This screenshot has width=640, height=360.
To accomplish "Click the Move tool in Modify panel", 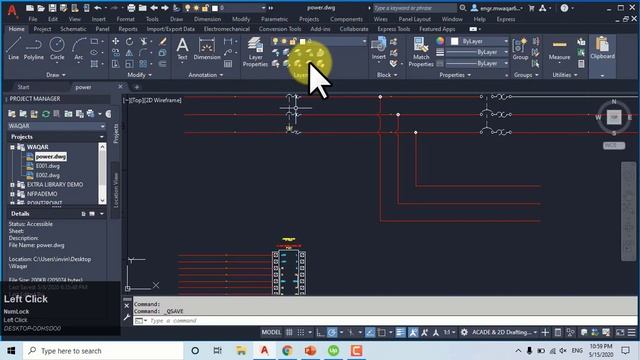I will pos(116,41).
